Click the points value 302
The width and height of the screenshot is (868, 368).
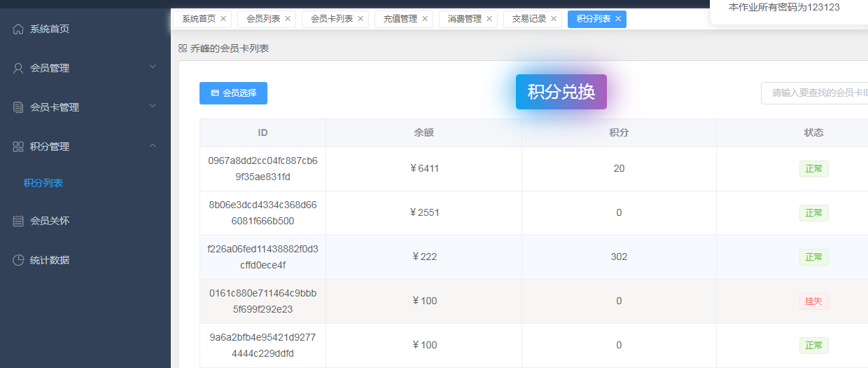pos(619,257)
